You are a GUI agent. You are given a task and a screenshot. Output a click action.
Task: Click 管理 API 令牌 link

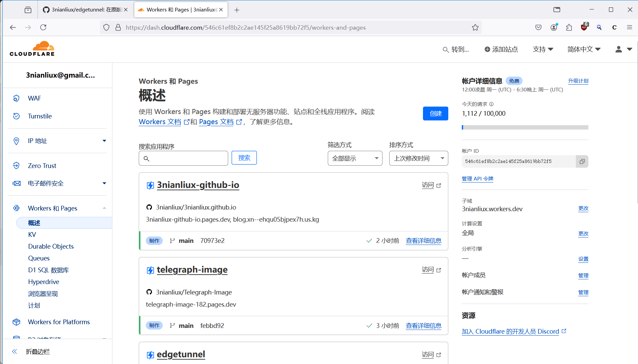478,178
